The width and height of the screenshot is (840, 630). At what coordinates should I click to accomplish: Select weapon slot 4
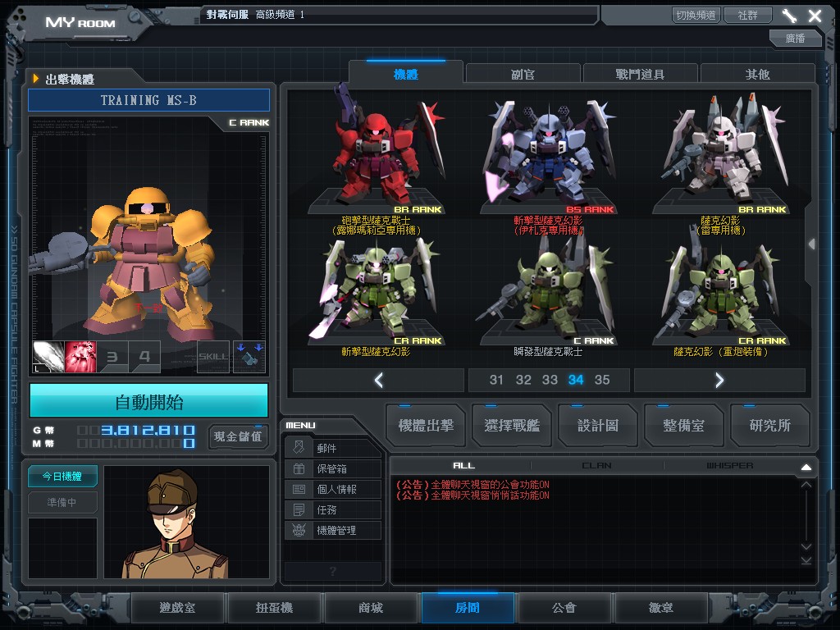[144, 357]
